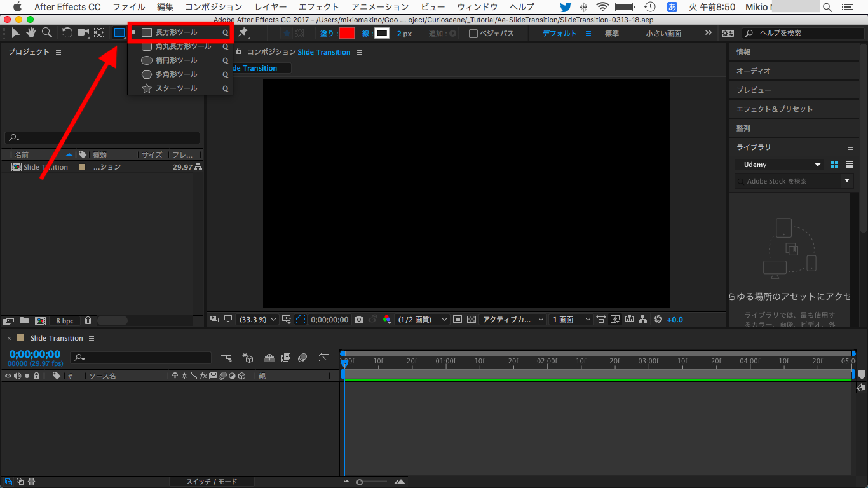The width and height of the screenshot is (868, 488).
Task: Open the (1/2 画質) resolution dropdown
Action: coord(423,320)
